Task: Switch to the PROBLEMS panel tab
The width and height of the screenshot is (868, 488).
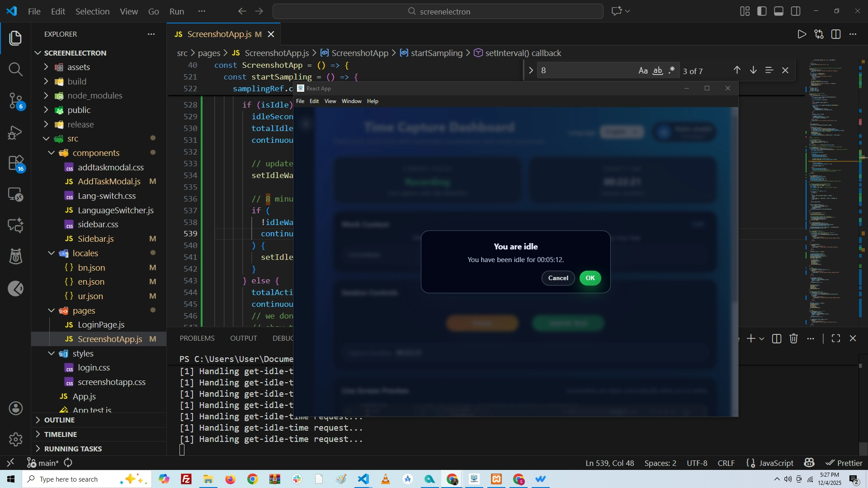Action: [197, 338]
